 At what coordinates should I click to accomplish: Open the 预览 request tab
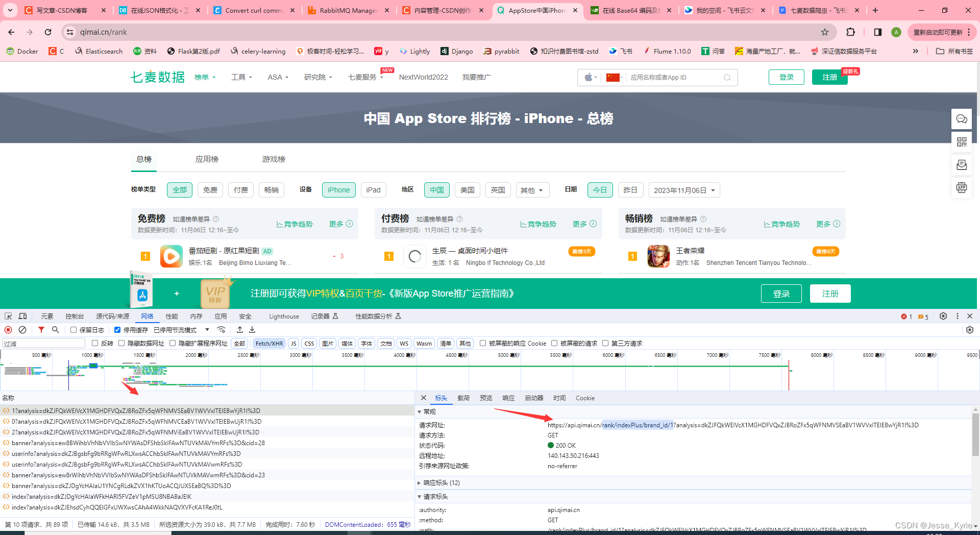pyautogui.click(x=486, y=398)
